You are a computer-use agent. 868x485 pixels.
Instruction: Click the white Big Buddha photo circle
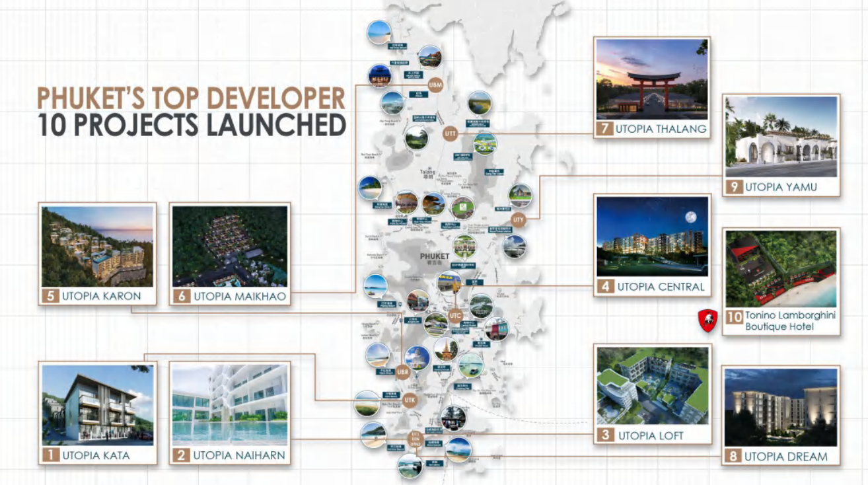tap(417, 357)
